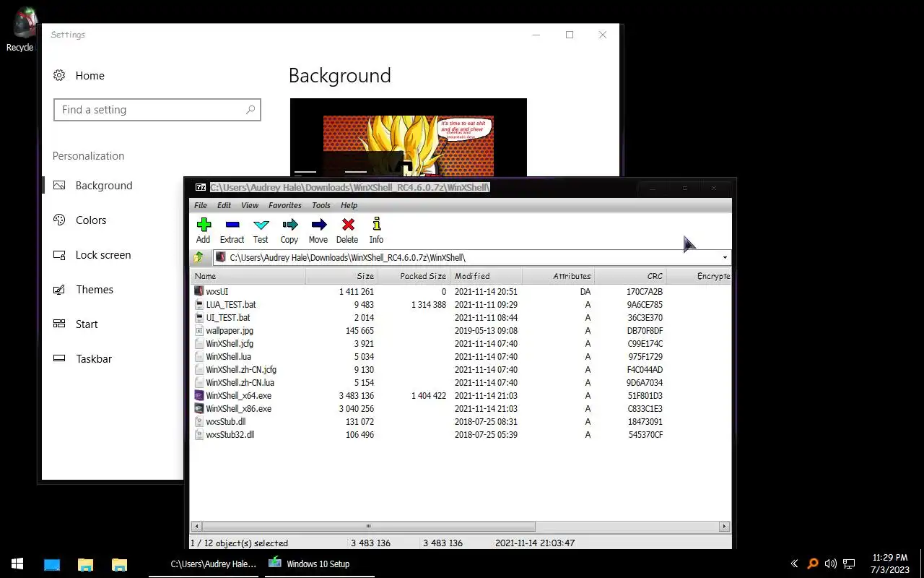
Task: Click the search magnifier tray icon
Action: 813,564
